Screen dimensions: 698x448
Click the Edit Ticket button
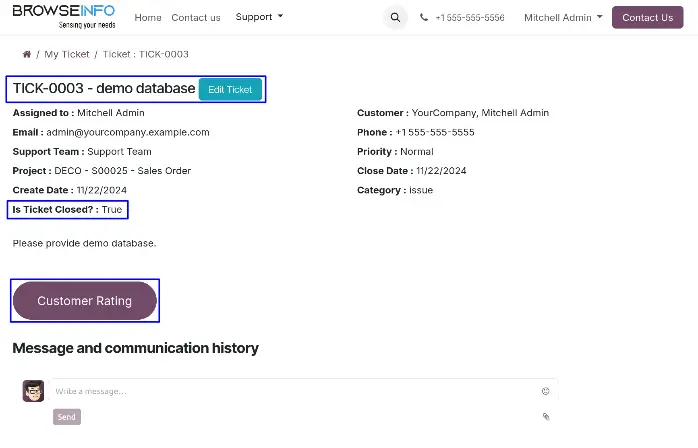tap(230, 89)
